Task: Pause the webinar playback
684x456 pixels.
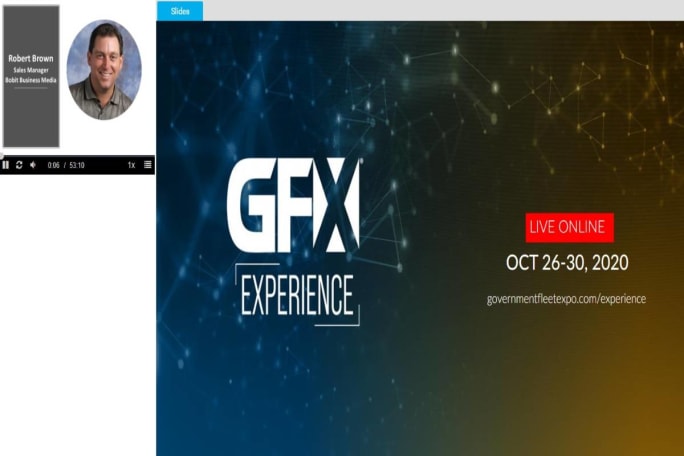Action: coord(6,165)
